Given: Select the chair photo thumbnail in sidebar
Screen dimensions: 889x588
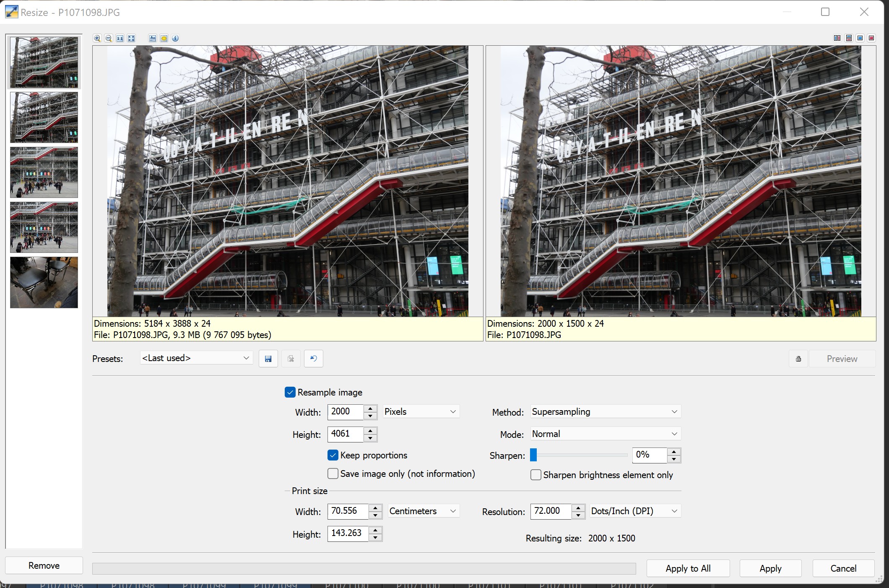Looking at the screenshot, I should tap(44, 282).
